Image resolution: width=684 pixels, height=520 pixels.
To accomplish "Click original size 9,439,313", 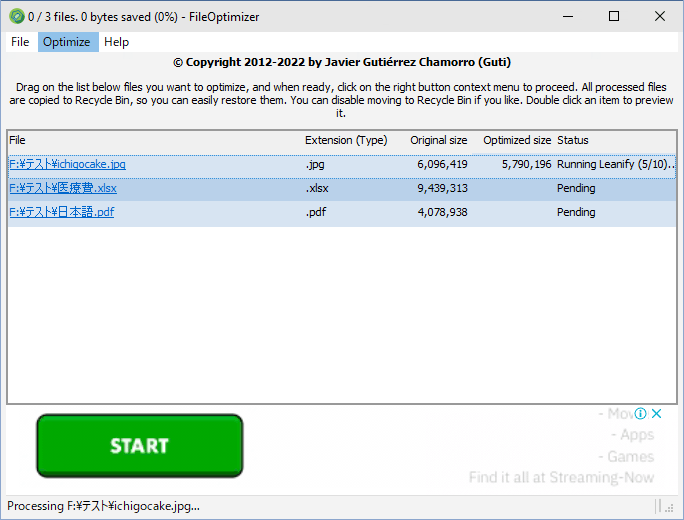I will [442, 188].
